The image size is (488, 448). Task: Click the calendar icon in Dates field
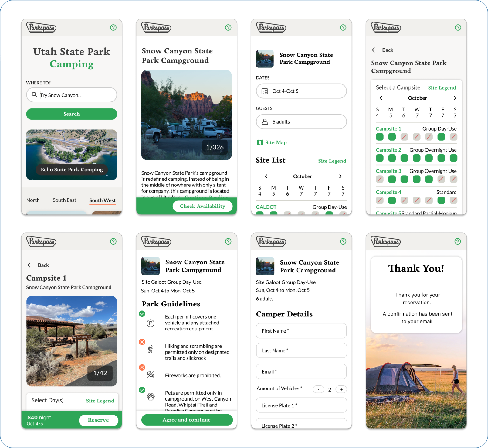[265, 91]
